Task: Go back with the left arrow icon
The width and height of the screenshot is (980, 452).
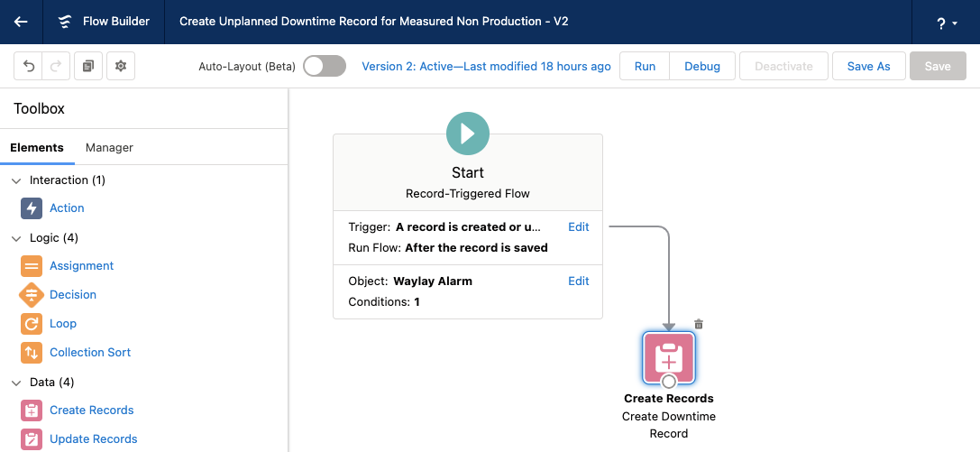Action: click(x=21, y=22)
